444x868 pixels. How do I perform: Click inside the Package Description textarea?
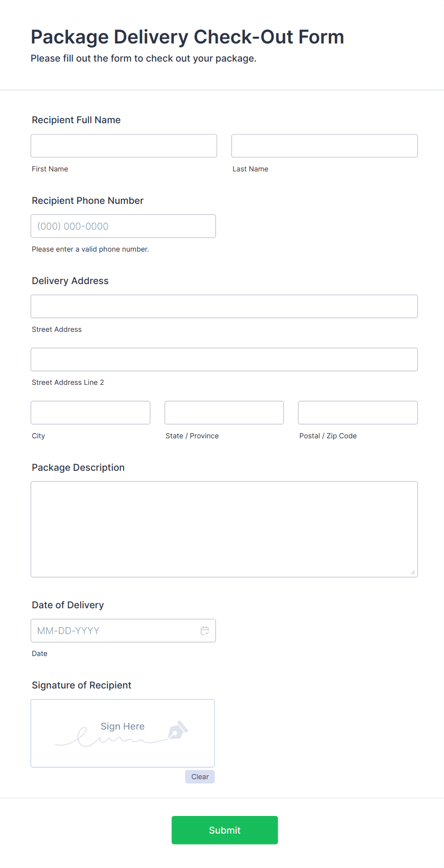pyautogui.click(x=224, y=529)
